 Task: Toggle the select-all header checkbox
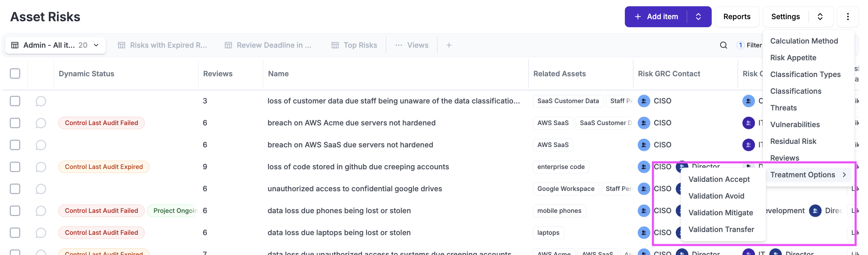click(15, 74)
